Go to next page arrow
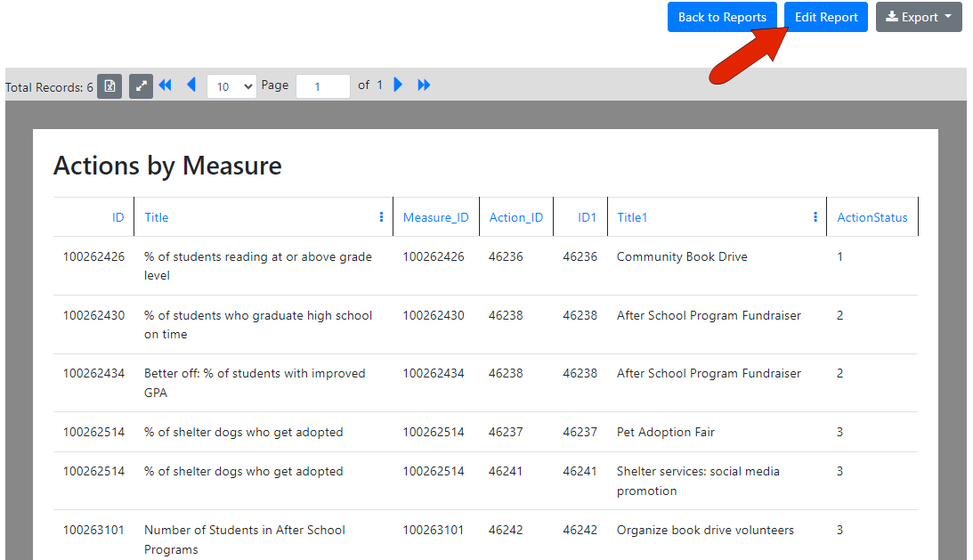Screen dimensions: 973x560 pos(399,85)
